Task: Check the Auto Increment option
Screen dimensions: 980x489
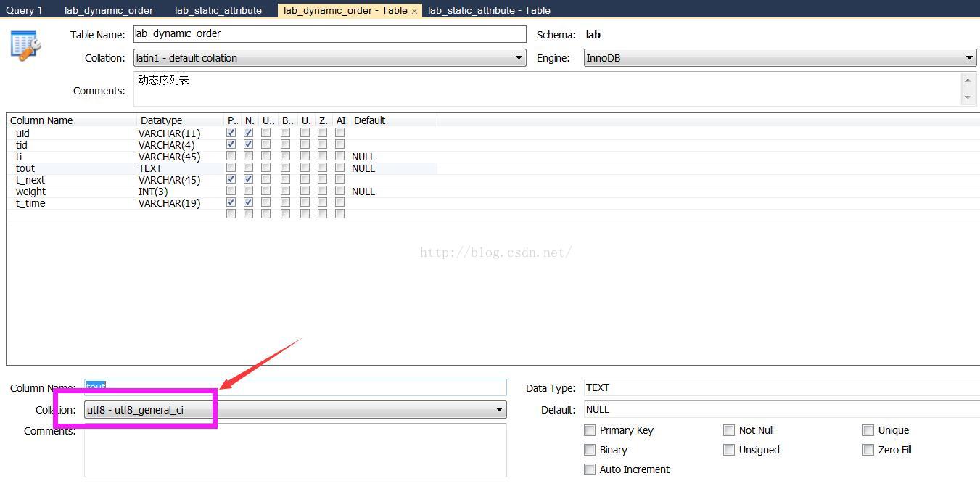Action: click(x=590, y=469)
